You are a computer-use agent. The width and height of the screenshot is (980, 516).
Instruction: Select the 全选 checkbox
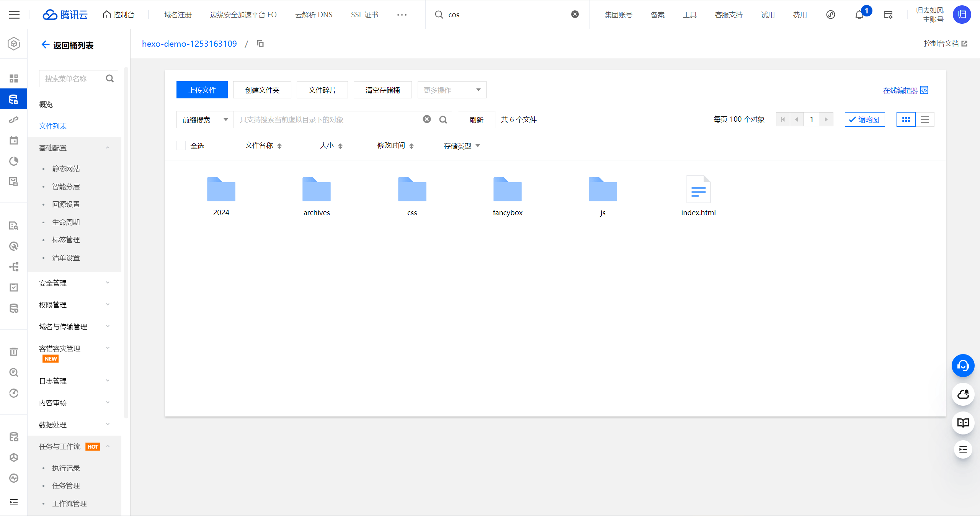click(x=181, y=145)
